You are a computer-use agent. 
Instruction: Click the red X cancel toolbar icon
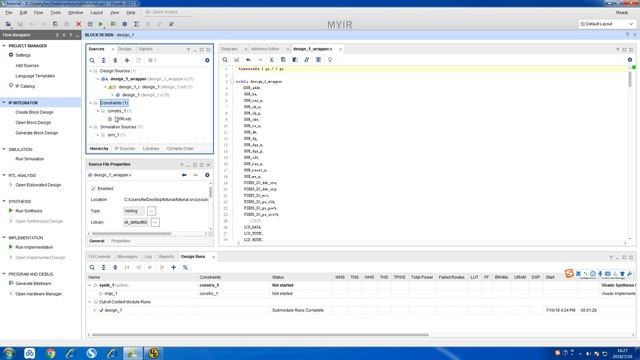[x=78, y=24]
